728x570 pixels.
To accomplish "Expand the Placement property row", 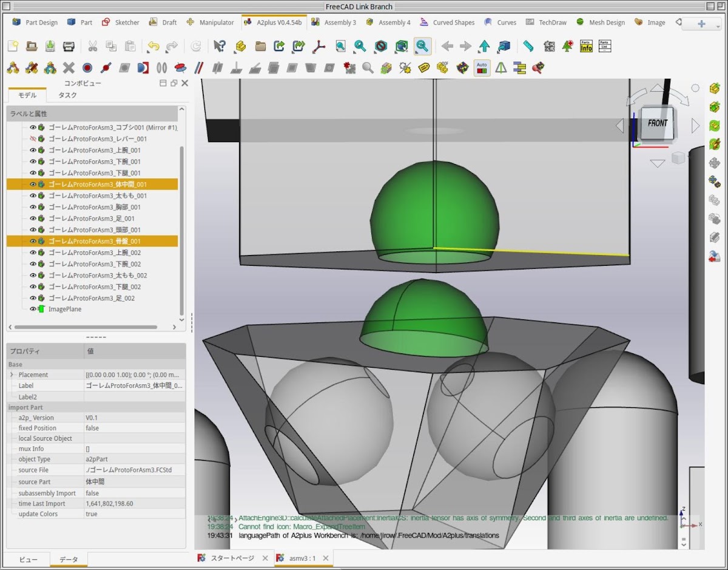I will (x=12, y=375).
